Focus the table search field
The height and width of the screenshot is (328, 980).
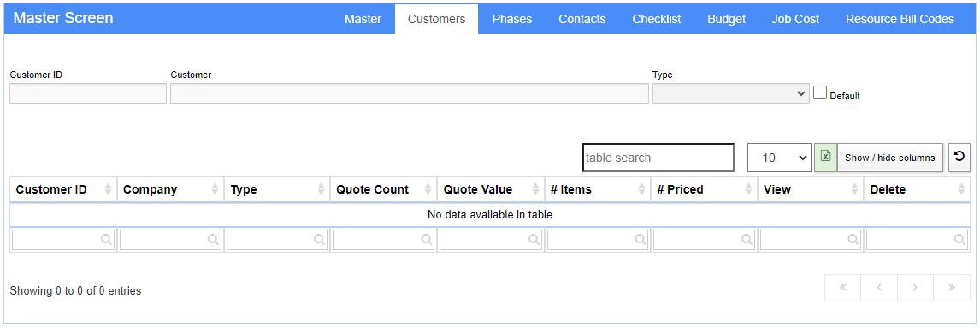tap(658, 158)
